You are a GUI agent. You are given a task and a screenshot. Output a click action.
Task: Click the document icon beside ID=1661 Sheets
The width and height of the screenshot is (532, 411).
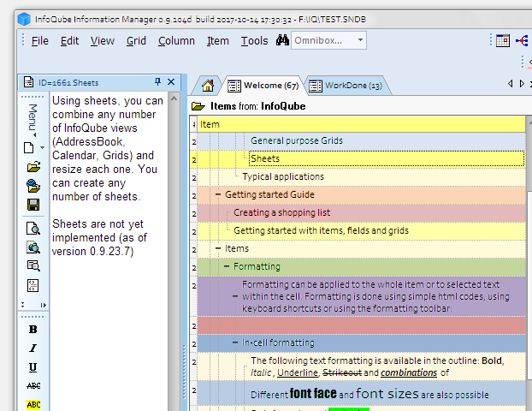point(29,82)
